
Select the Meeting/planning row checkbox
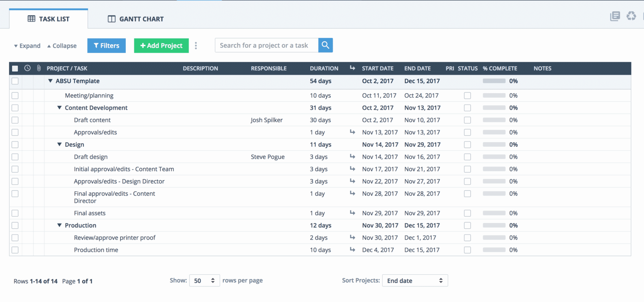[15, 95]
